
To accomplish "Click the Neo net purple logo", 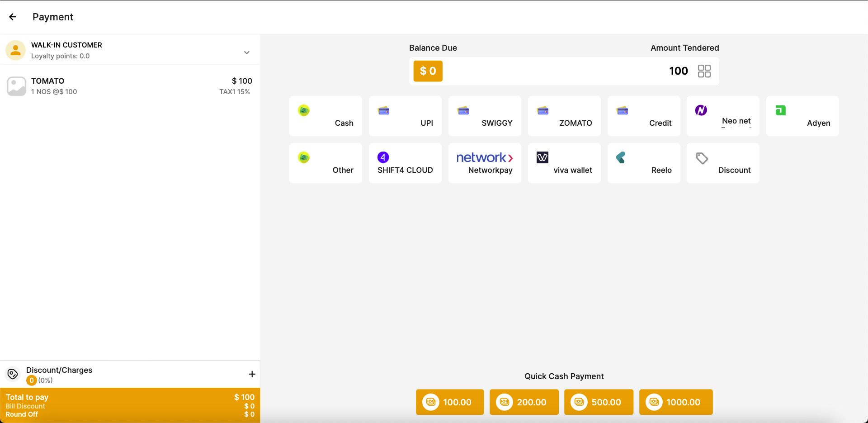I will (701, 110).
